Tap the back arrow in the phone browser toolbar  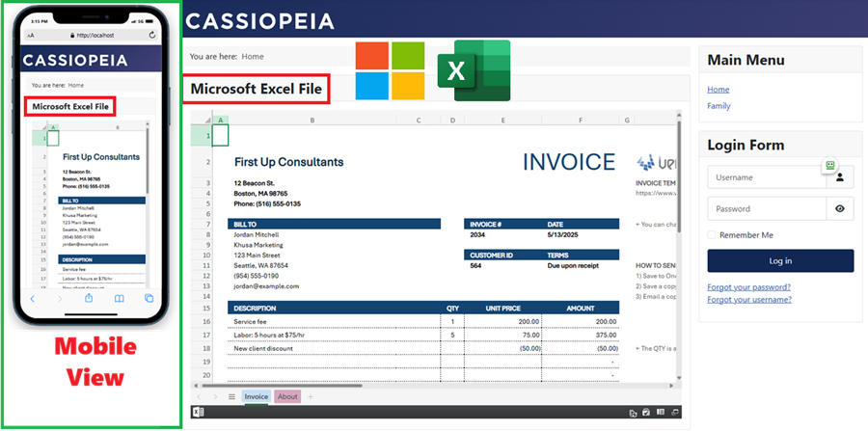point(32,299)
